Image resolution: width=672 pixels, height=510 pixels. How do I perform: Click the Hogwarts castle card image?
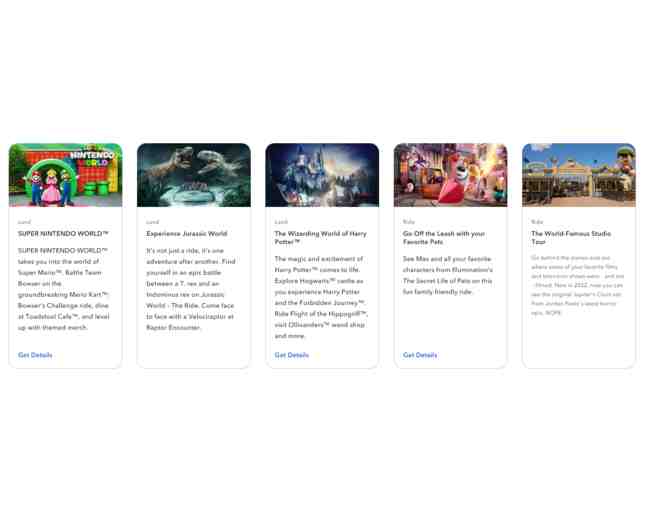click(322, 175)
